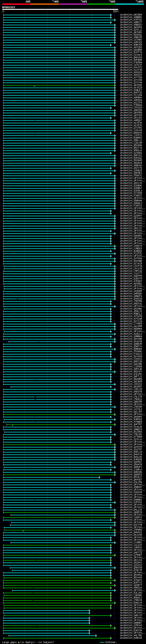Click hit label UniRef100_B5X8D6
The width and height of the screenshot is (146, 644).
131,145
